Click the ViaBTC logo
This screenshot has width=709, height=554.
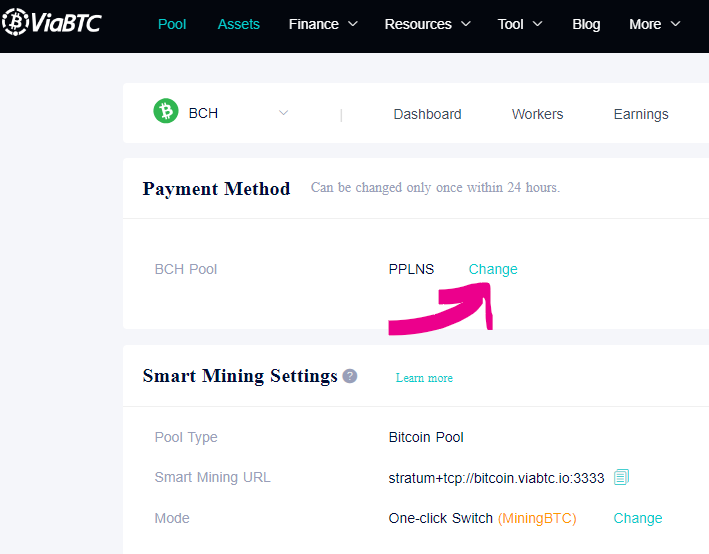(52, 22)
